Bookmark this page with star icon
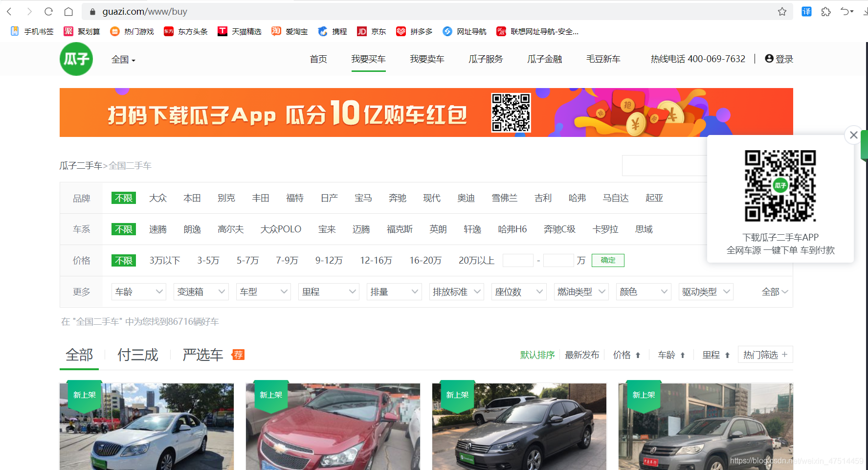The image size is (868, 470). click(782, 11)
